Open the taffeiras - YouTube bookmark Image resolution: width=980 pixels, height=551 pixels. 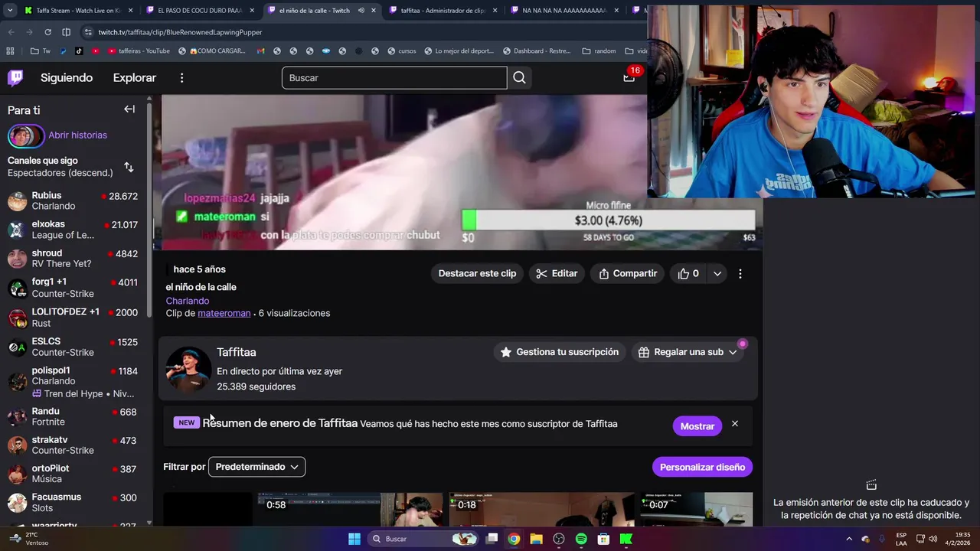click(139, 51)
